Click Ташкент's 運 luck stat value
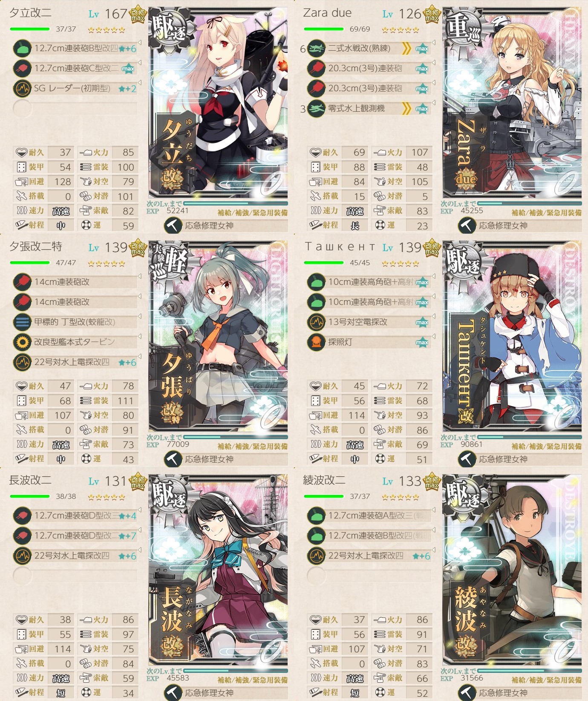This screenshot has width=588, height=701. click(x=422, y=459)
